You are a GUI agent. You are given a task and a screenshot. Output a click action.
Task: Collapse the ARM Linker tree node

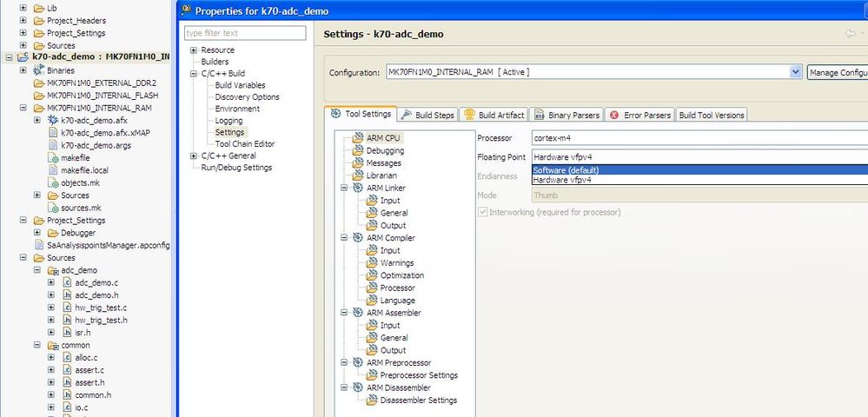coord(344,188)
